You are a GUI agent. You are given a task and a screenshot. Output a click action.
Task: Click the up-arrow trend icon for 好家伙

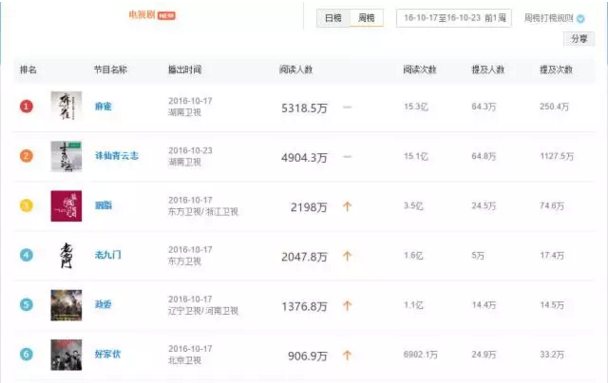(x=347, y=355)
